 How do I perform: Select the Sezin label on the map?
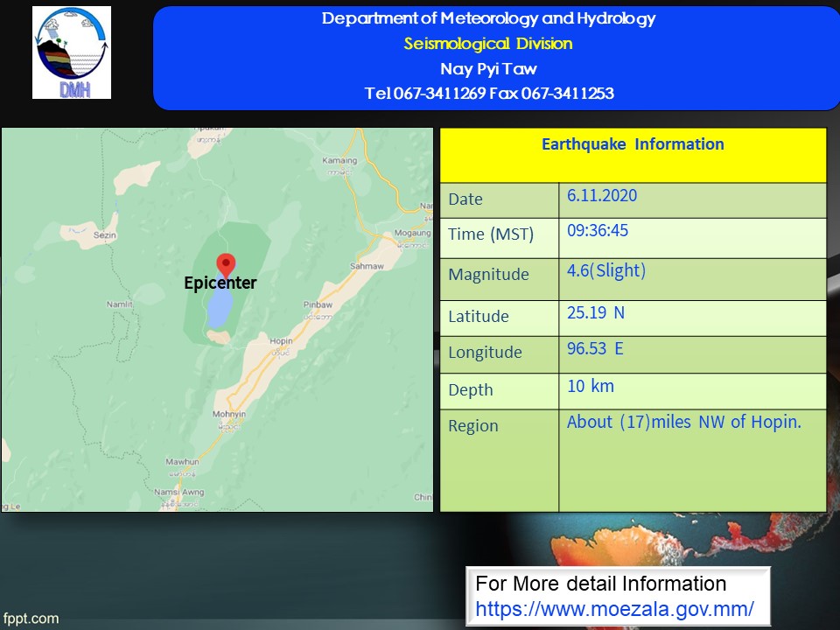click(105, 234)
